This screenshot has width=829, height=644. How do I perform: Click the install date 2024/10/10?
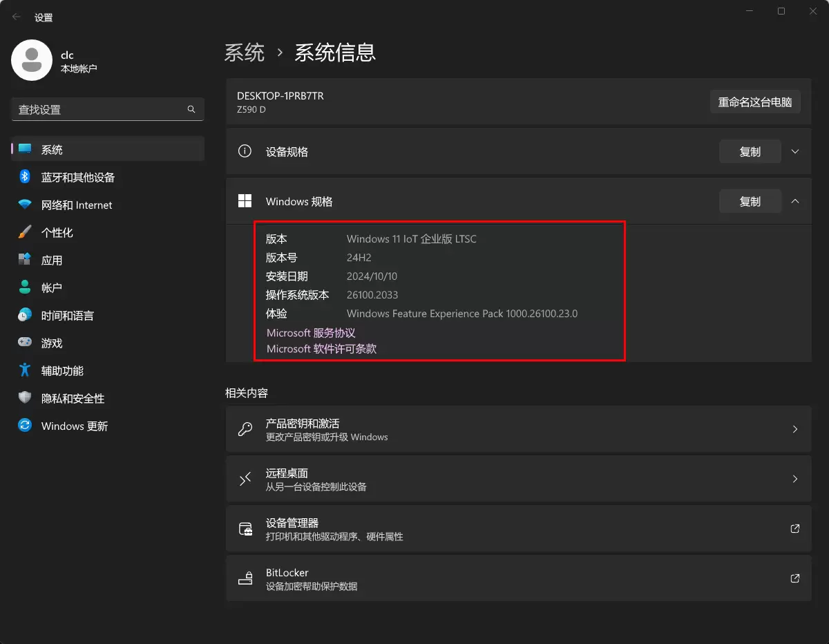coord(372,276)
